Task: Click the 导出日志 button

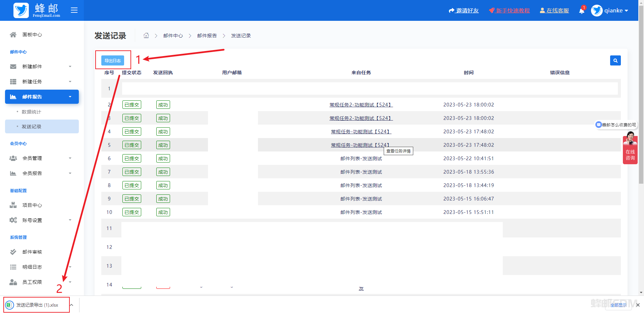Action: point(113,60)
